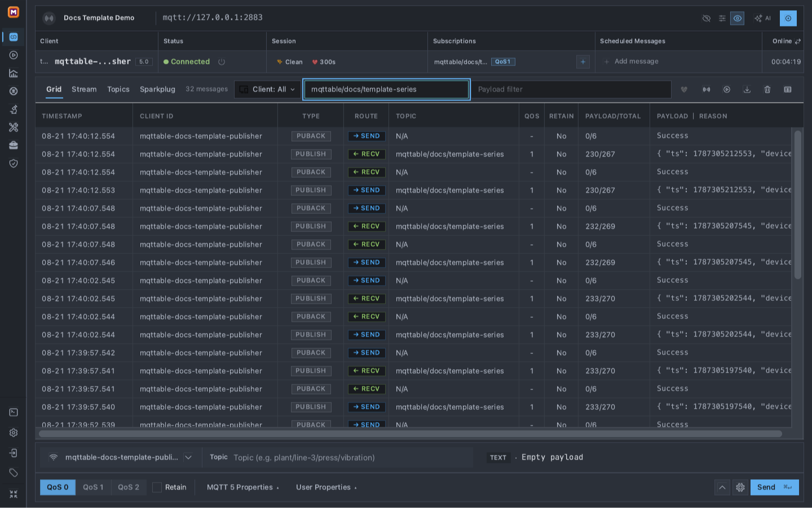
Task: Expand MQTT 5 Properties
Action: pos(242,487)
